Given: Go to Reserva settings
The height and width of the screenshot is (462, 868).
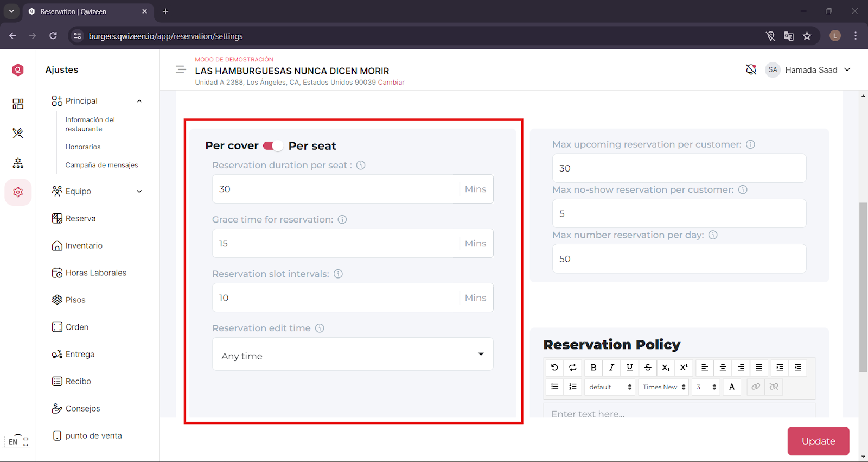Looking at the screenshot, I should [x=74, y=218].
